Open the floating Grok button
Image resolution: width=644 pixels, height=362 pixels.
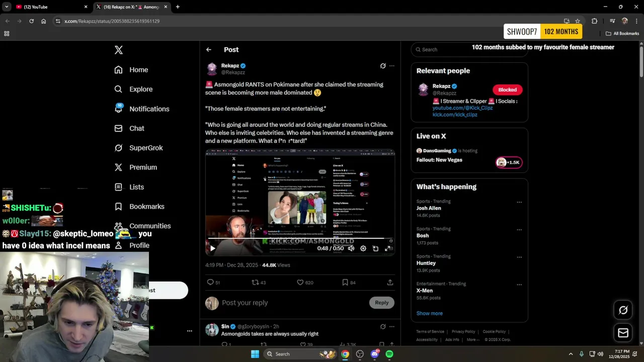623,310
